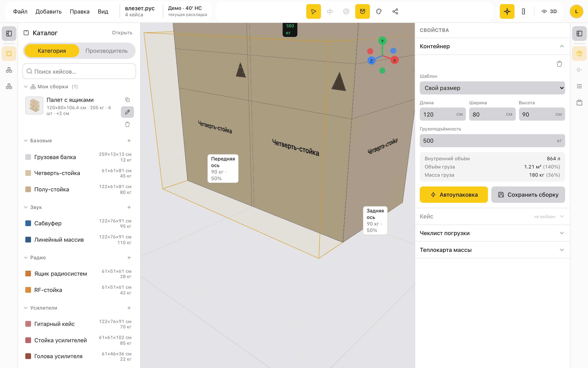Edit the Палет с ящиками assembly
The height and width of the screenshot is (368, 588).
click(x=127, y=112)
